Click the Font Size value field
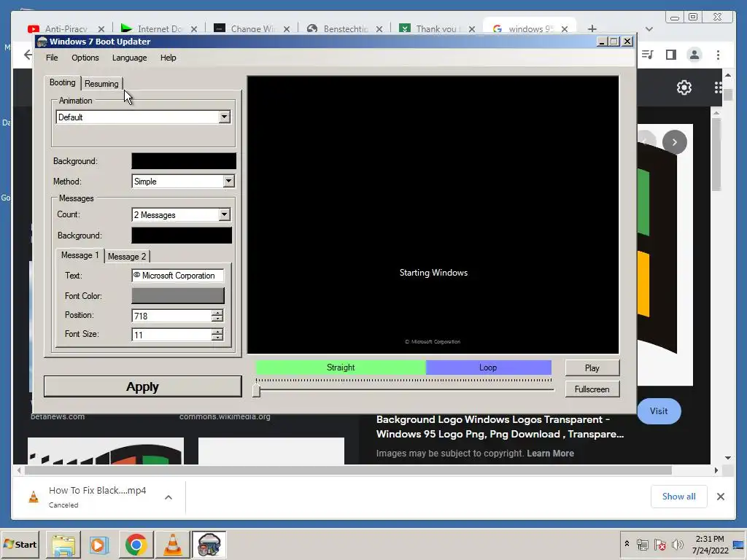 (171, 335)
